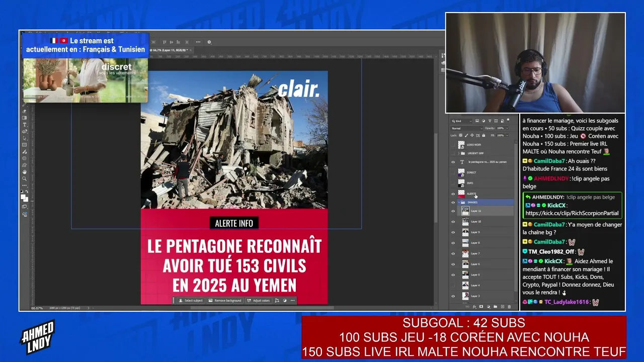Click the lock position icon

point(472,135)
